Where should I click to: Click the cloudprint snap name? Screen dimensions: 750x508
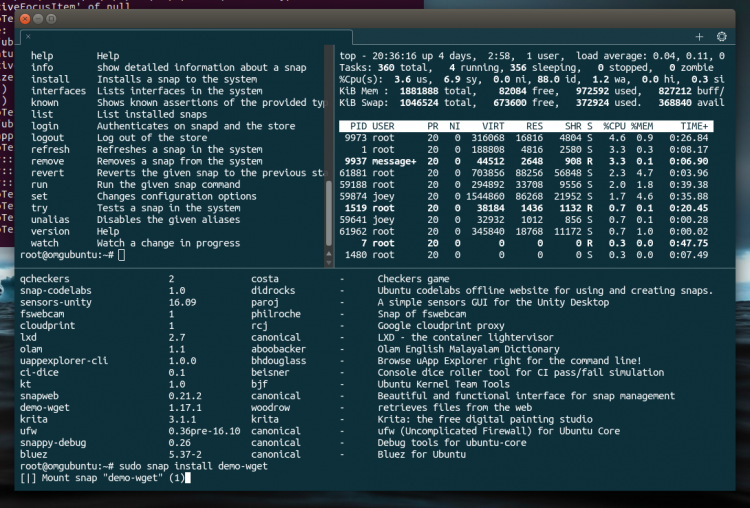[x=47, y=326]
